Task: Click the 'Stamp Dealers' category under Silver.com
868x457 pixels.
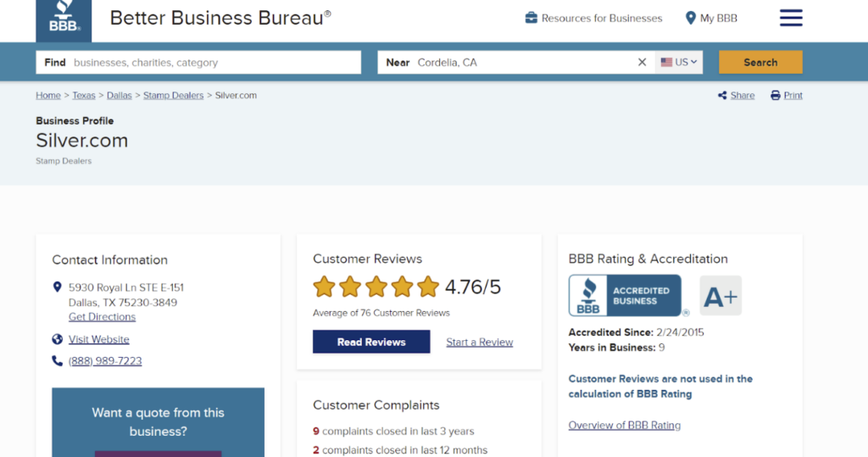Action: click(x=64, y=161)
